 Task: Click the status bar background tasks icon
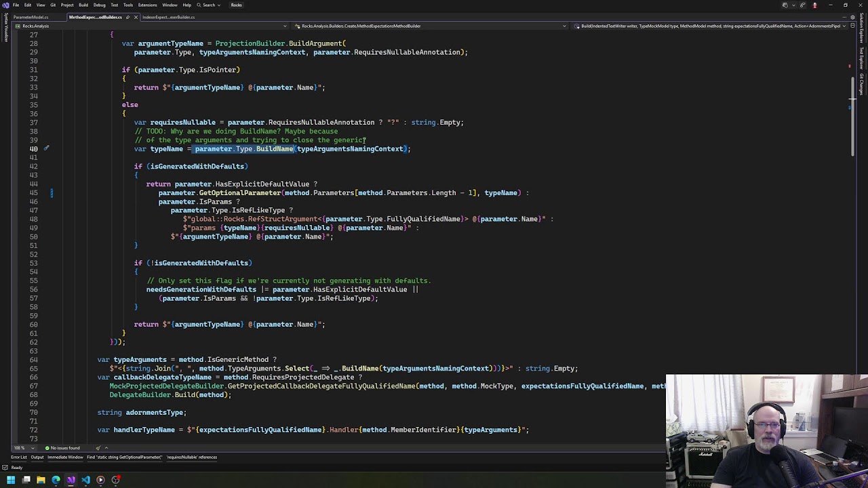tap(5, 468)
